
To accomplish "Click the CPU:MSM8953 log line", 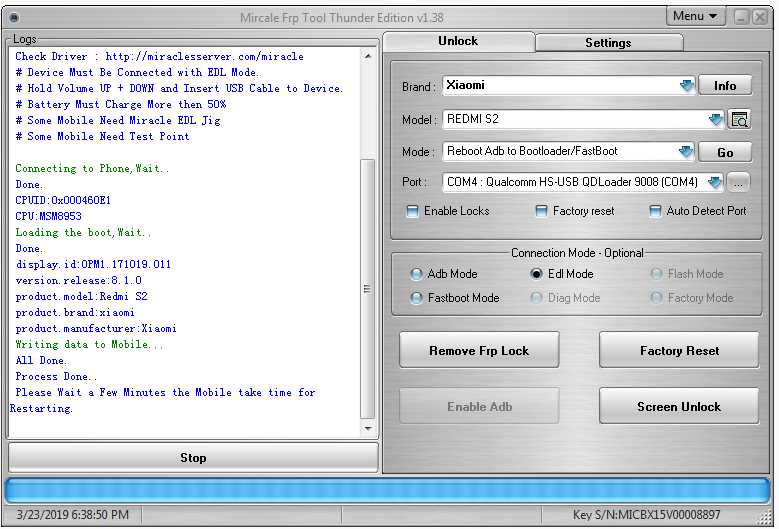I will (48, 216).
